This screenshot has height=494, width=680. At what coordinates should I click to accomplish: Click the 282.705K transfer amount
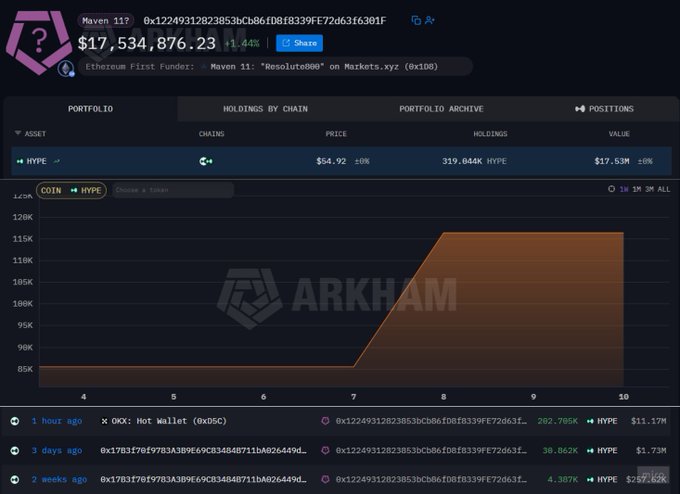point(557,421)
